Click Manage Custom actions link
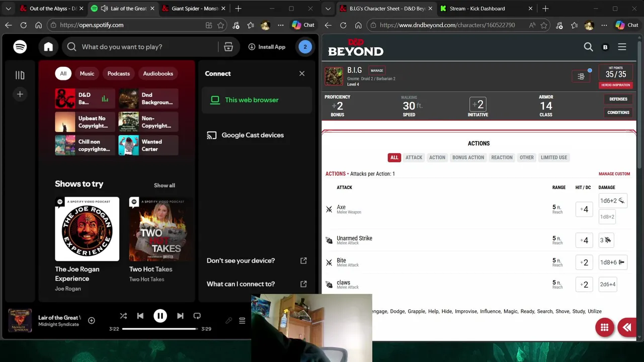 pos(614,174)
